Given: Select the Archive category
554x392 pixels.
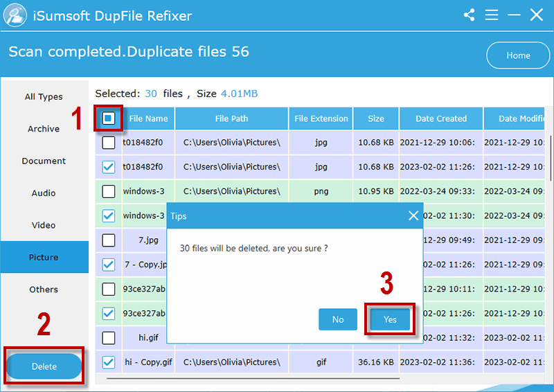Looking at the screenshot, I should click(44, 129).
